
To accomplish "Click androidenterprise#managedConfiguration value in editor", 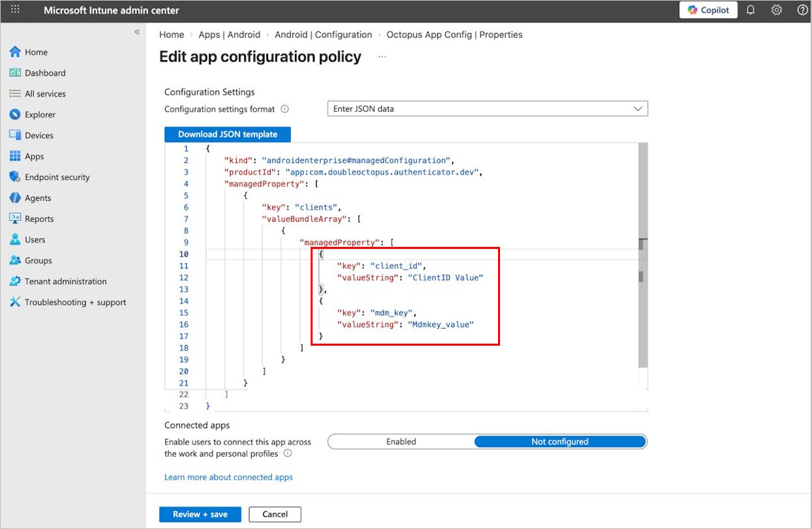I will [356, 160].
